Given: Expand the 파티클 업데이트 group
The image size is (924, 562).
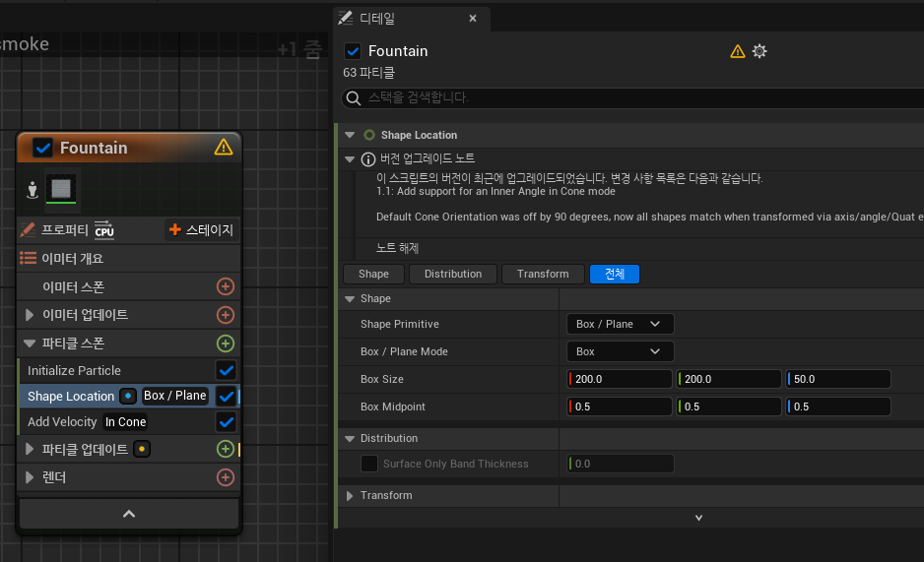Looking at the screenshot, I should tap(29, 449).
